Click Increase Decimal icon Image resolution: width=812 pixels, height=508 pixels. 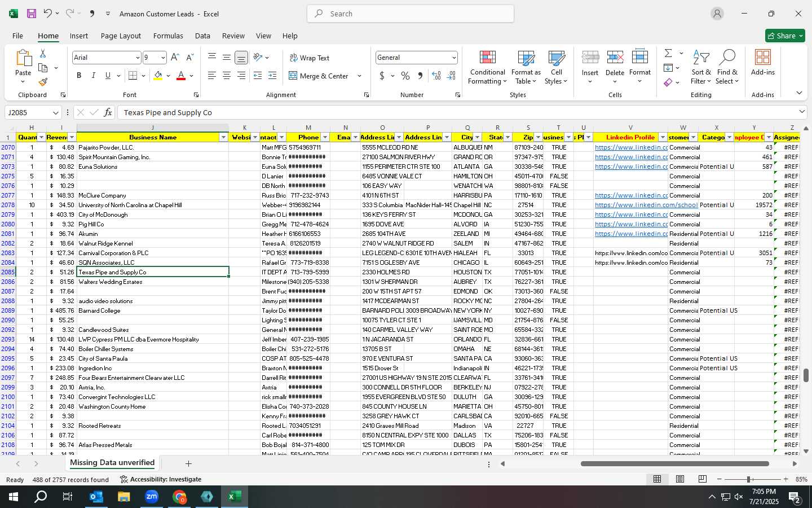point(436,76)
